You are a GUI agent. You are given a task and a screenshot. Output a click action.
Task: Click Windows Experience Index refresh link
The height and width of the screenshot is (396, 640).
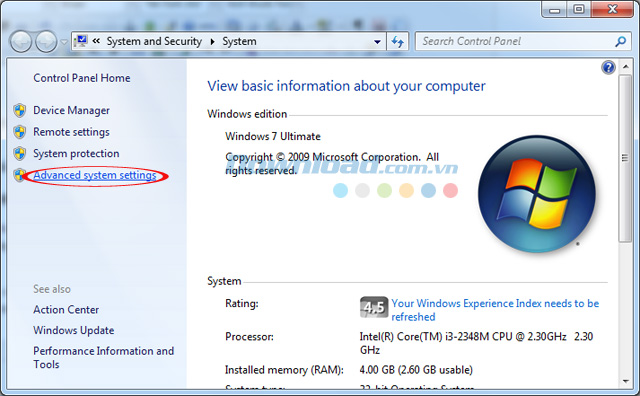495,310
